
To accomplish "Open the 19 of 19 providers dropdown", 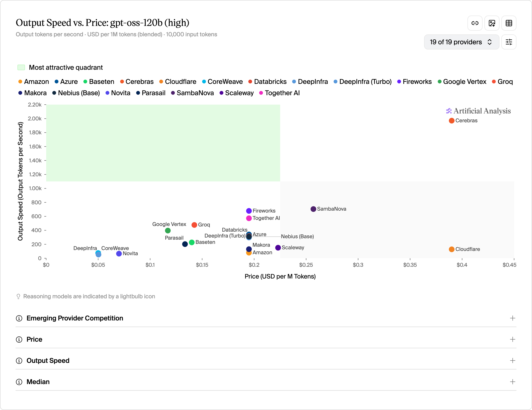I will tap(462, 42).
